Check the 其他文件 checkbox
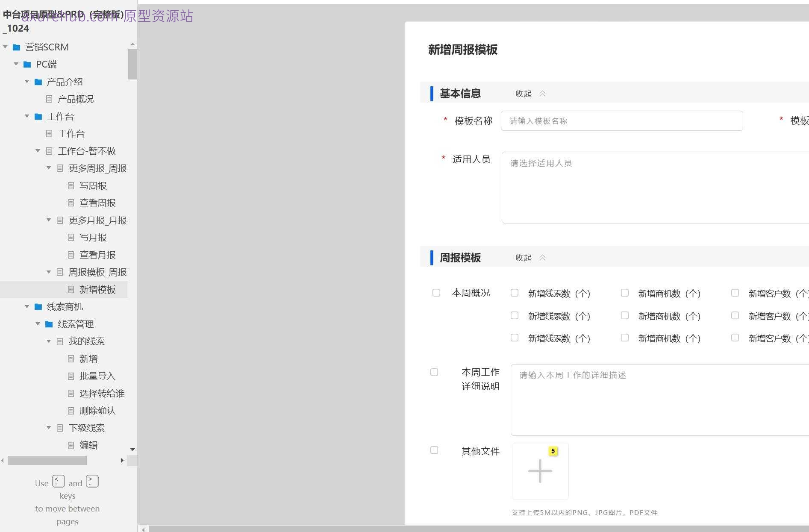809x532 pixels. [x=434, y=450]
